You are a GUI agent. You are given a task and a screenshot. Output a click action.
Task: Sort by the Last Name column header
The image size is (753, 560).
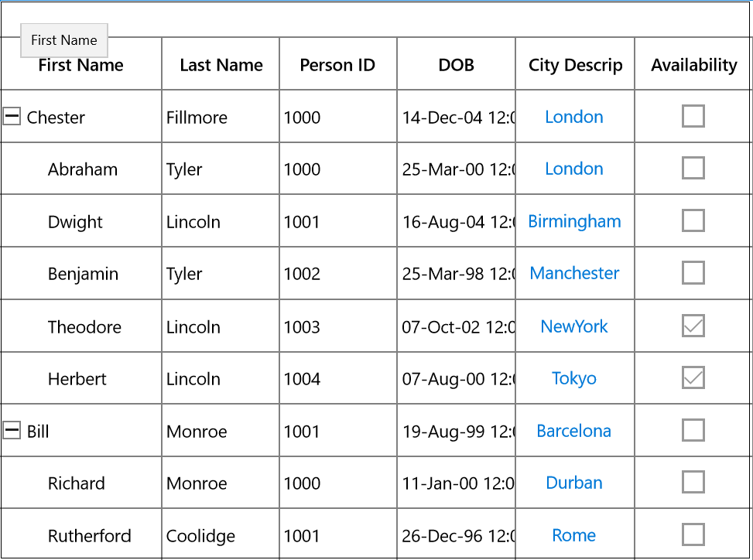[x=221, y=64]
